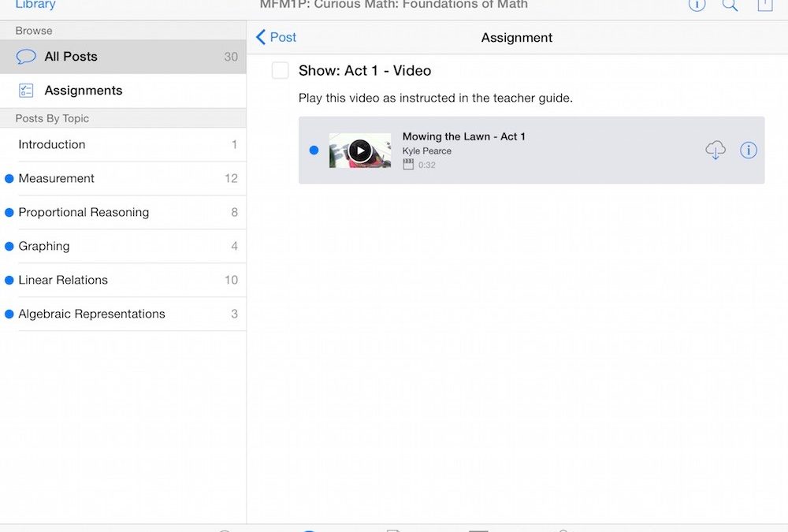
Task: Open the Introduction topic
Action: click(52, 144)
